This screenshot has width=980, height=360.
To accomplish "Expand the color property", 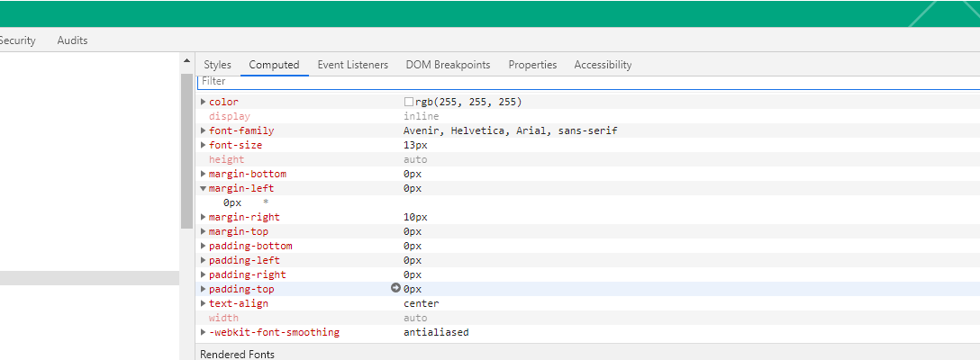I will click(204, 102).
